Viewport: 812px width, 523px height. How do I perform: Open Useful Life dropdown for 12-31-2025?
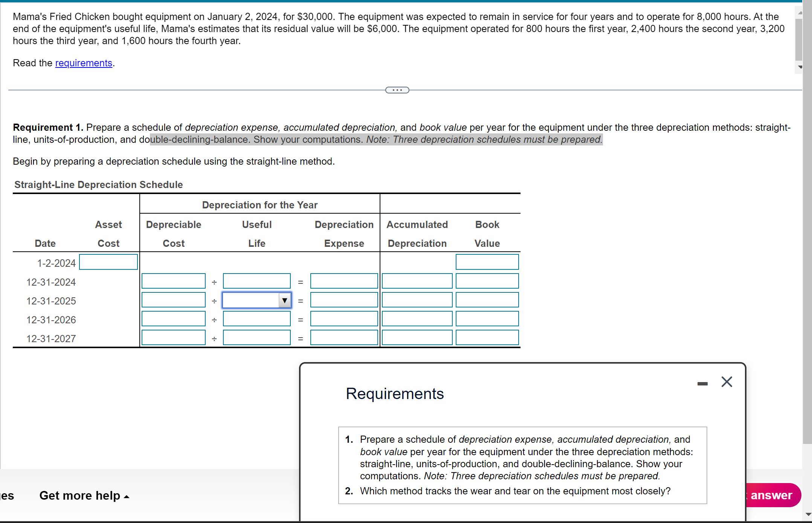285,300
